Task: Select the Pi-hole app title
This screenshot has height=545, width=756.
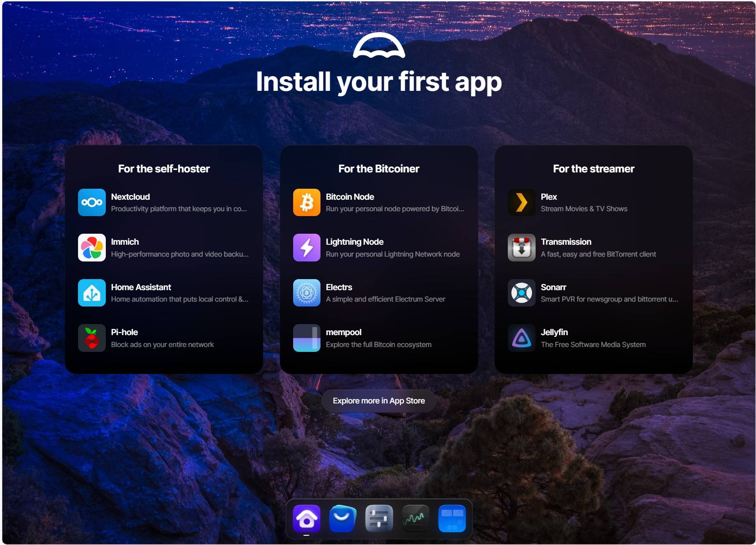Action: (124, 332)
